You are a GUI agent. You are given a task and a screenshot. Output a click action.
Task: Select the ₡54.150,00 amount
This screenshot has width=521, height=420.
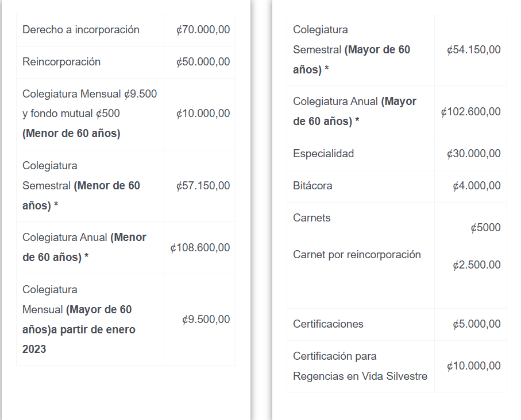473,50
